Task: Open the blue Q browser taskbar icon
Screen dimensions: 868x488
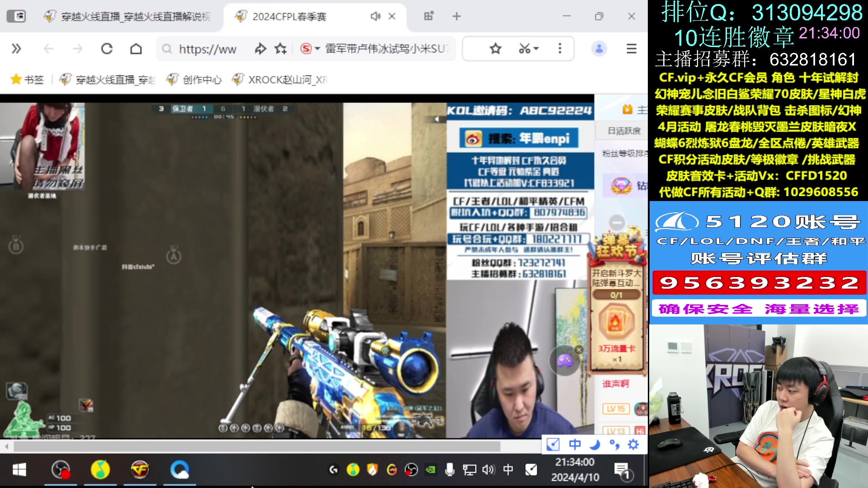Action: (179, 470)
